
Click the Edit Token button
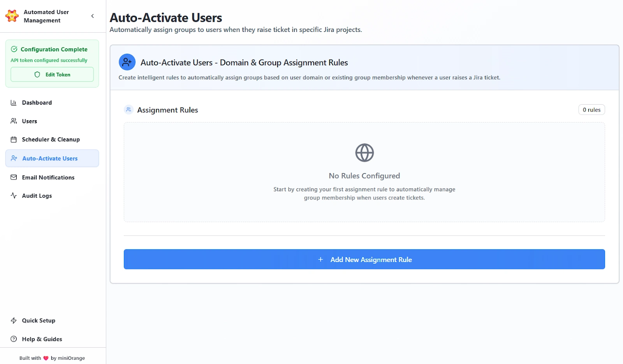52,74
